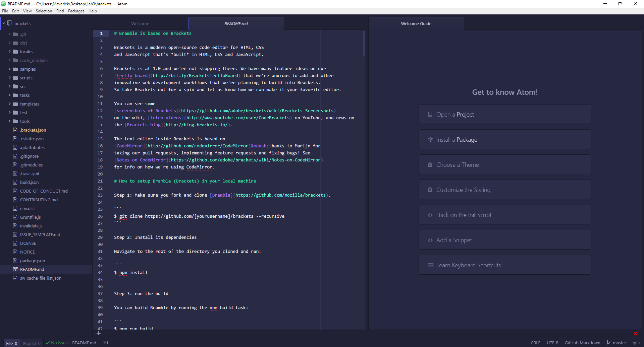Click the Gruntfile.js file icon
Image resolution: width=644 pixels, height=347 pixels.
pyautogui.click(x=15, y=217)
